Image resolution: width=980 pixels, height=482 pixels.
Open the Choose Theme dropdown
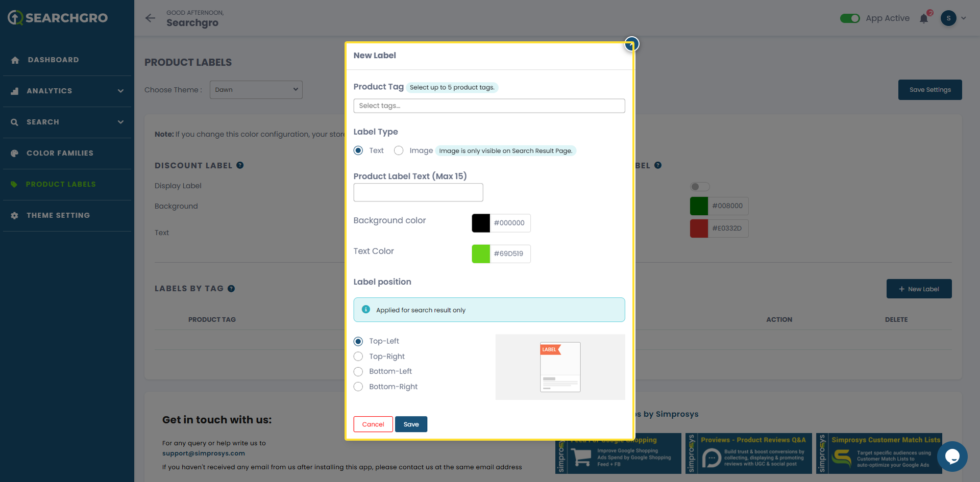(x=256, y=90)
